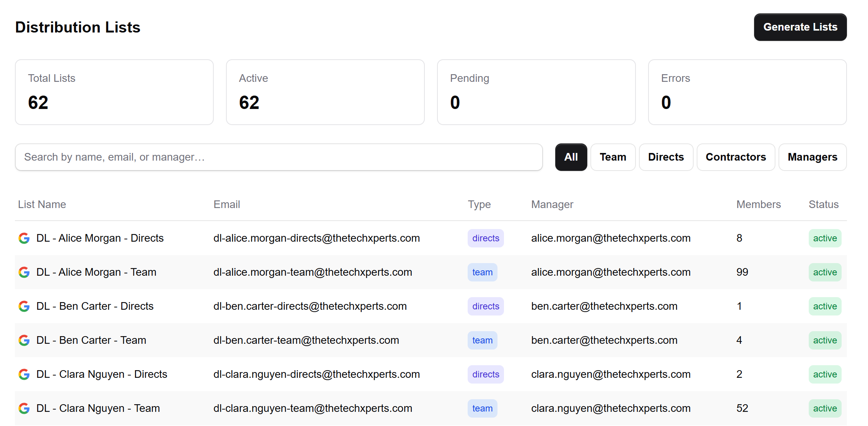Click the directs badge on Alice Morgan's row
Viewport: 868px width, 426px height.
(486, 238)
